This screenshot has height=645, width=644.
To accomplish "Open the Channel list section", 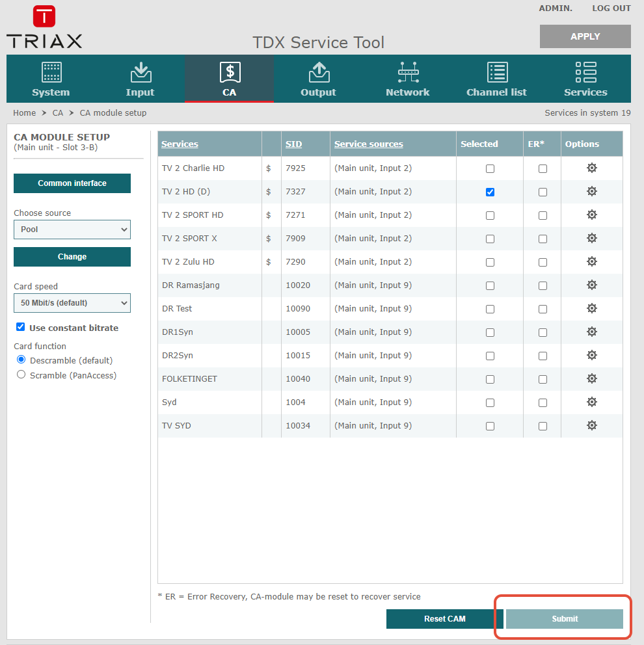I will 497,79.
